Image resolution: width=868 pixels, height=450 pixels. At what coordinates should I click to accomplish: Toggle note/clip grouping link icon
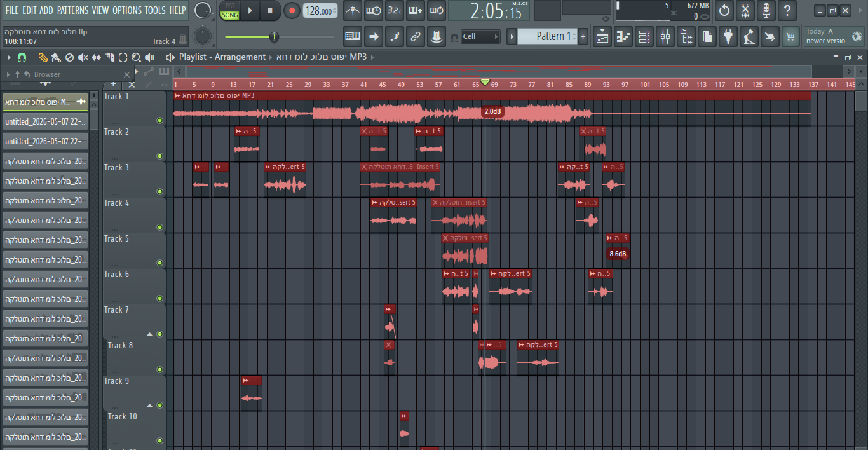[x=416, y=36]
